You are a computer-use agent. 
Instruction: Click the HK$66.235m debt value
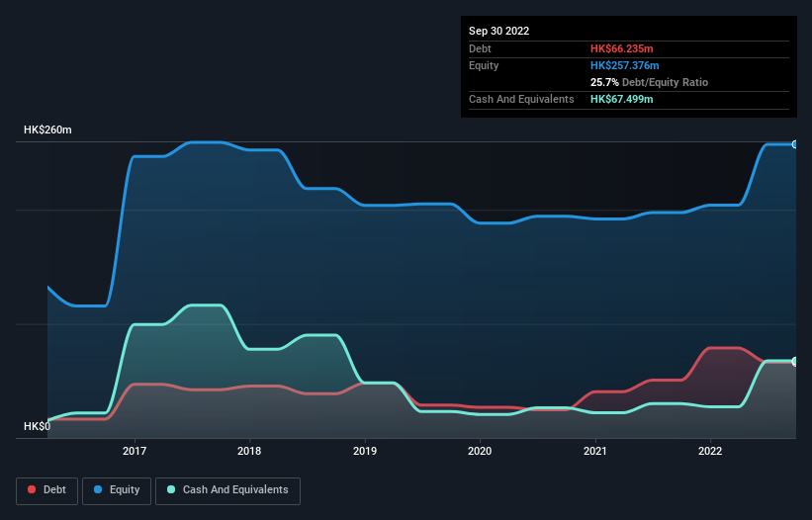coord(621,48)
